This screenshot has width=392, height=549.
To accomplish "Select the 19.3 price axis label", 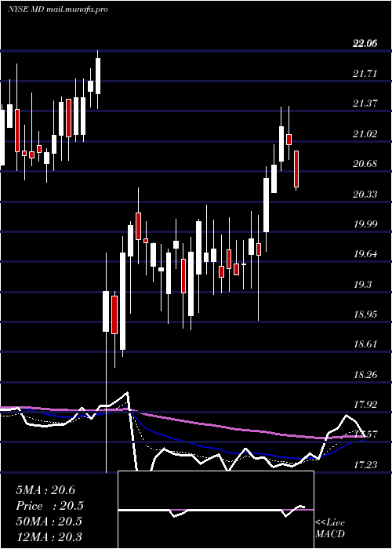I will (x=362, y=284).
